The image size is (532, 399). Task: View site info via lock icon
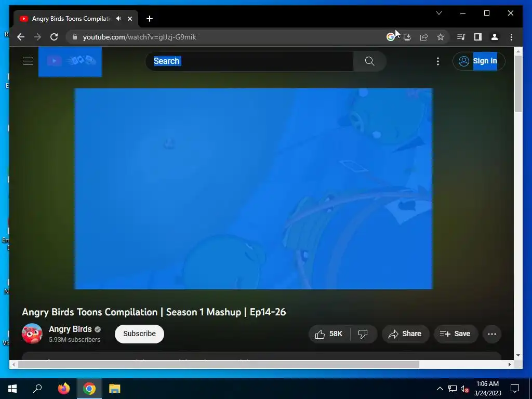[75, 37]
